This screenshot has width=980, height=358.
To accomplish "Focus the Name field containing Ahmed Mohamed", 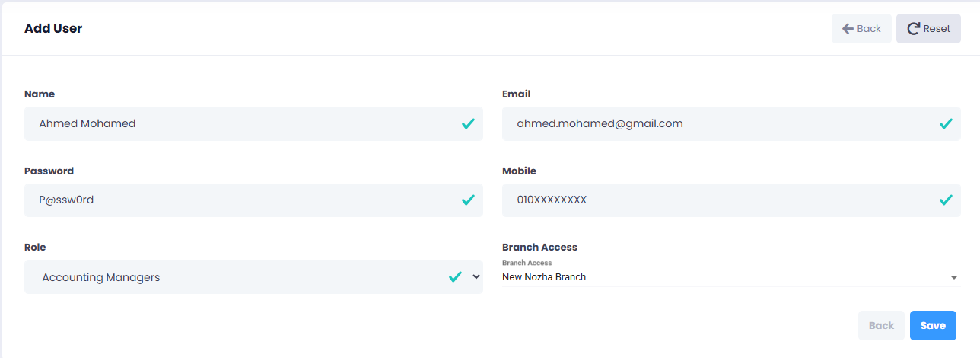I will [x=228, y=123].
